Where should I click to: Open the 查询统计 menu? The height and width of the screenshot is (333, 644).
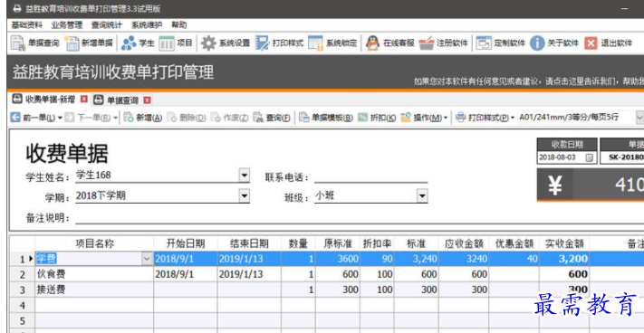tap(107, 25)
